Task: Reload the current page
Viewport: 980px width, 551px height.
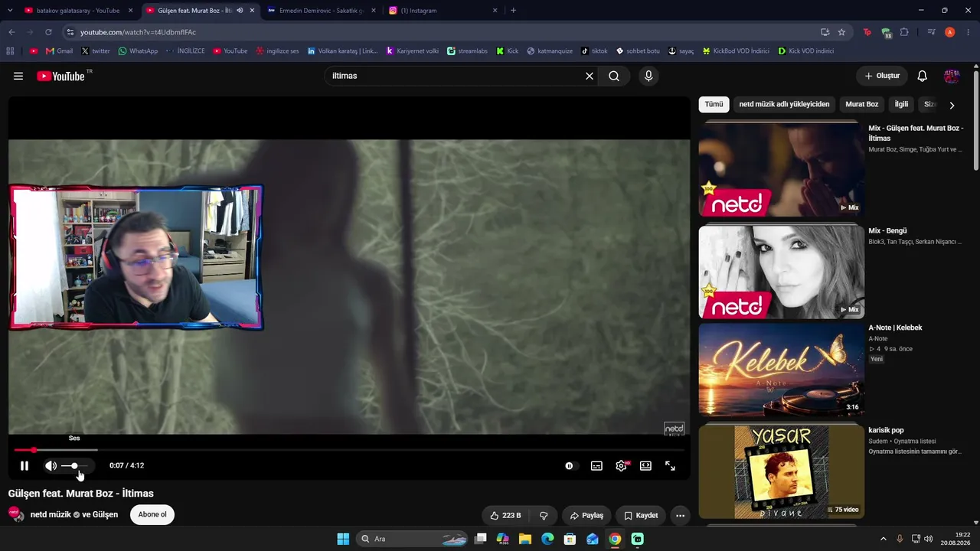Action: click(x=48, y=32)
